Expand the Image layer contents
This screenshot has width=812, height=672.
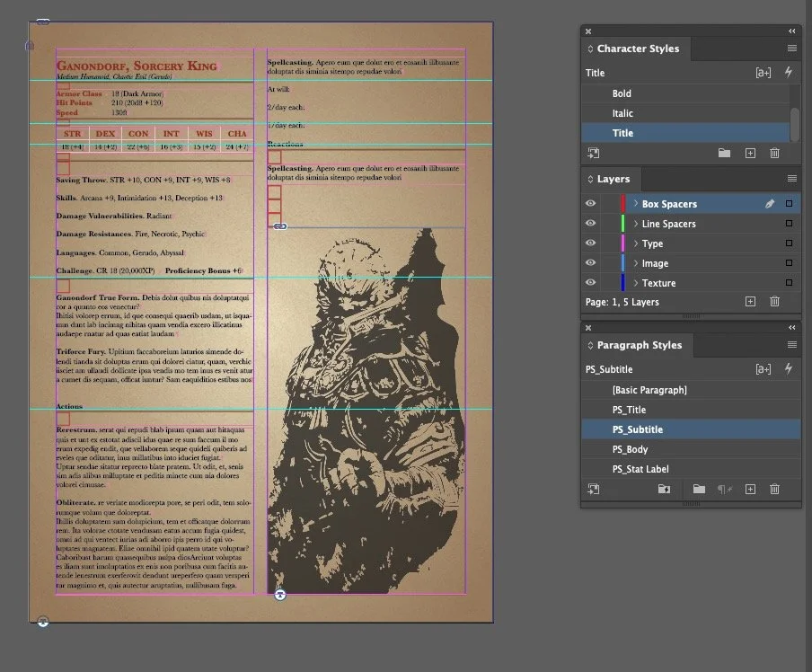pos(635,262)
